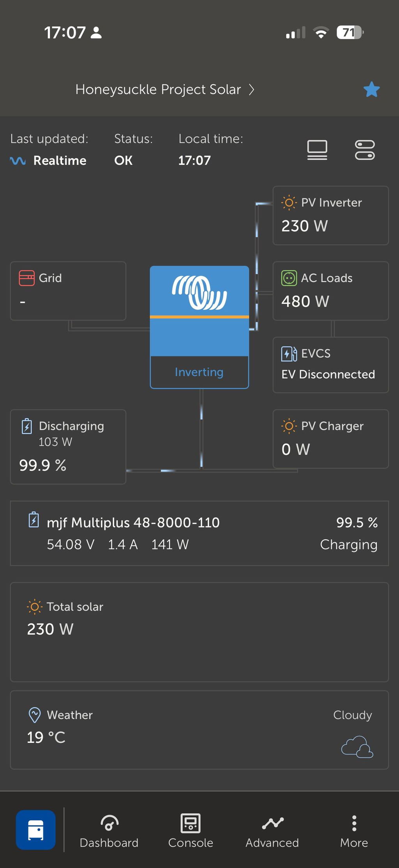Open the device list icon
The width and height of the screenshot is (399, 868).
pos(317,150)
